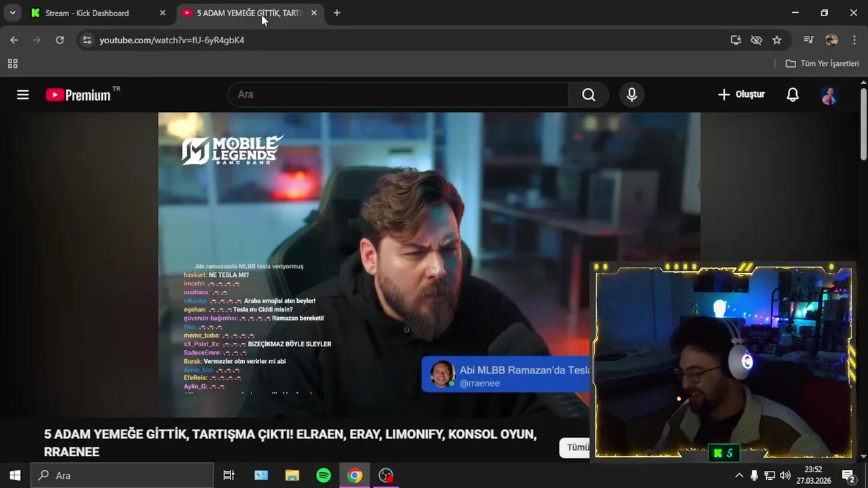Close the Kick Dashboard tab
This screenshot has width=868, height=488.
click(162, 13)
